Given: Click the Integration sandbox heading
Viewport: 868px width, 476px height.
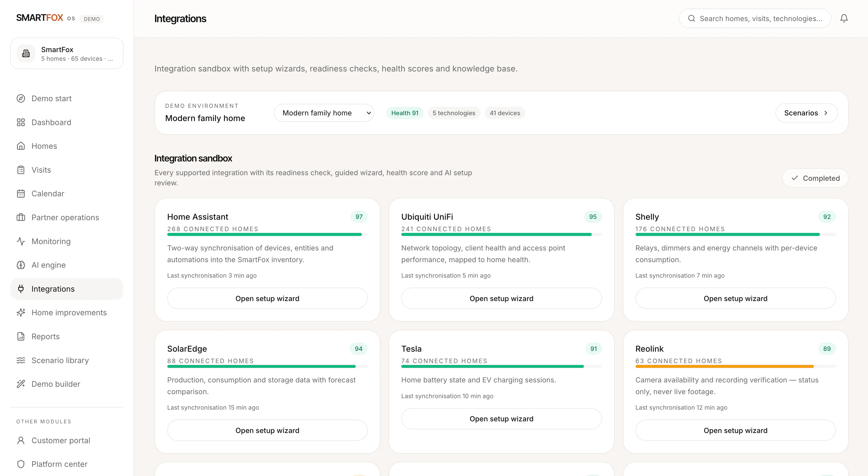Looking at the screenshot, I should [193, 158].
